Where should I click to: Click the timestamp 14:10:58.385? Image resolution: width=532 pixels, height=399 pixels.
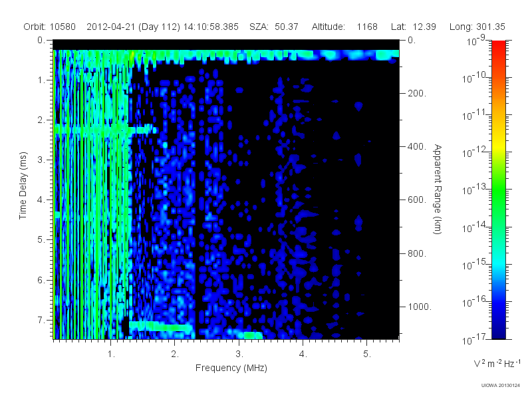(211, 27)
